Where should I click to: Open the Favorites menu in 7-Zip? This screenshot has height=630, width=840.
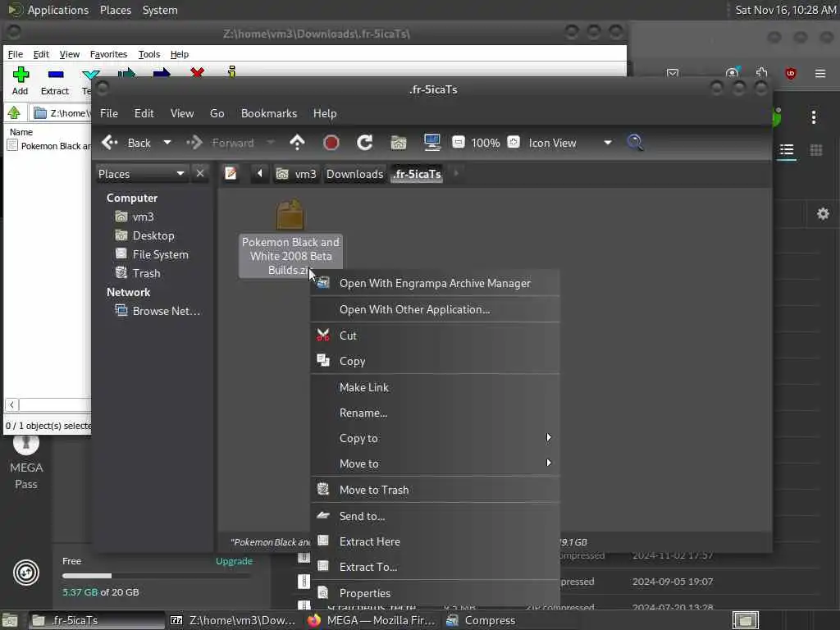click(x=108, y=54)
